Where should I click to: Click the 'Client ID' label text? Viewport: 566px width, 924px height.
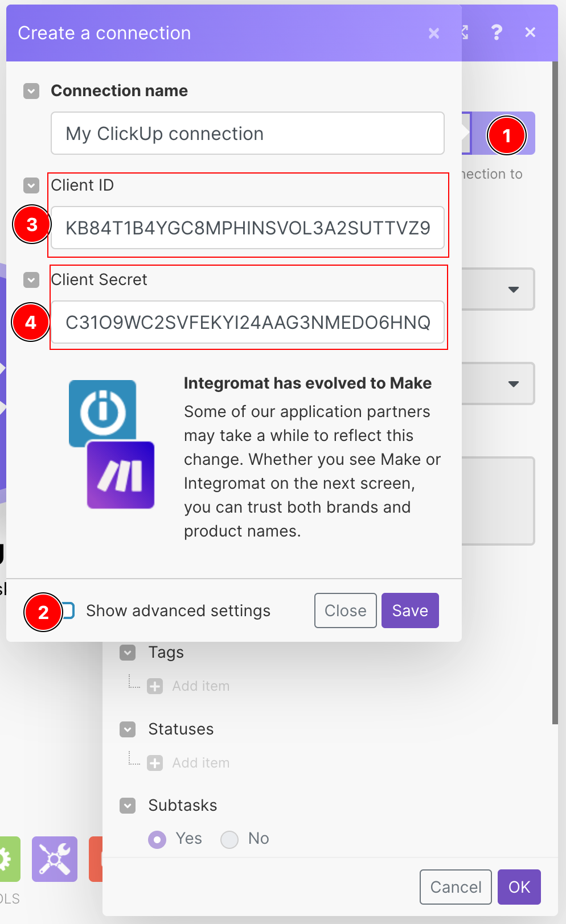(x=83, y=185)
